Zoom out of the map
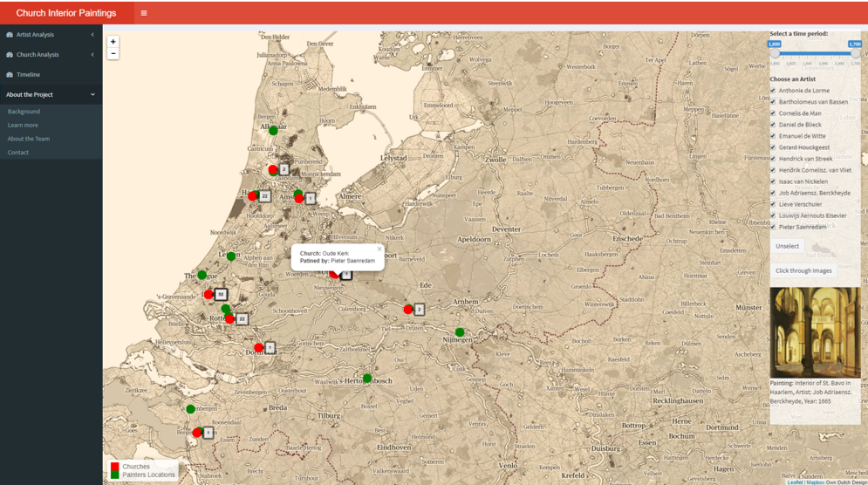Screen dimensions: 868x485 pyautogui.click(x=113, y=54)
